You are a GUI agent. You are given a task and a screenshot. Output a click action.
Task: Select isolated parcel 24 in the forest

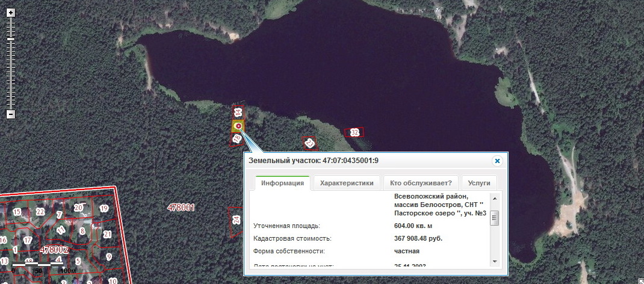(x=235, y=220)
